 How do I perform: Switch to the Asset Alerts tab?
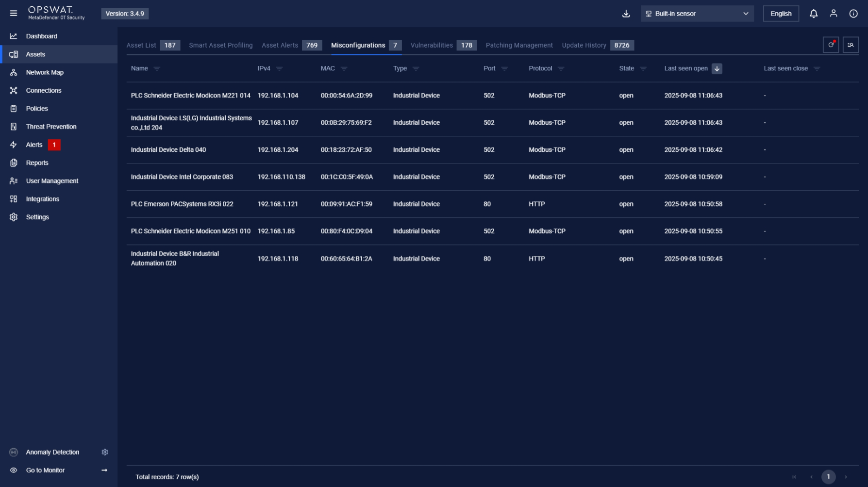click(292, 45)
